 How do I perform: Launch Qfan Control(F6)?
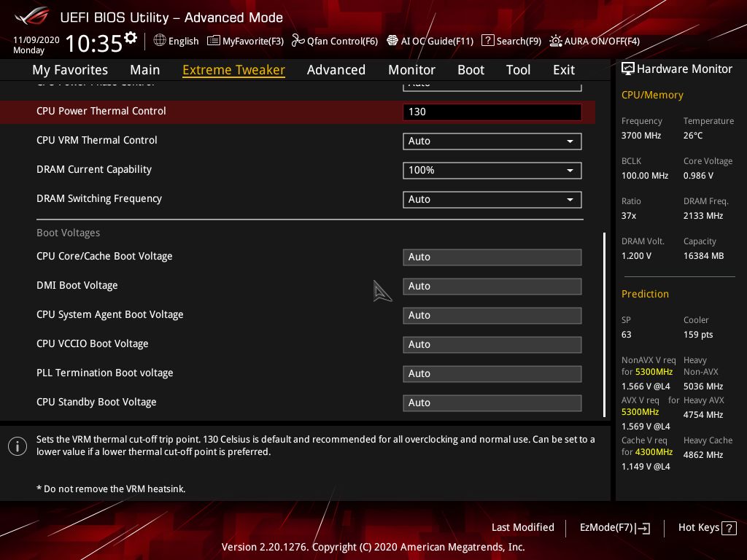[342, 41]
